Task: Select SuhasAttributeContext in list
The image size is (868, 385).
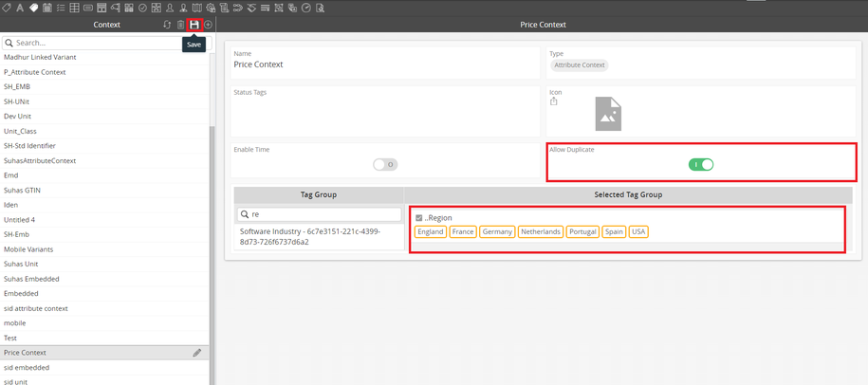Action: click(x=104, y=161)
